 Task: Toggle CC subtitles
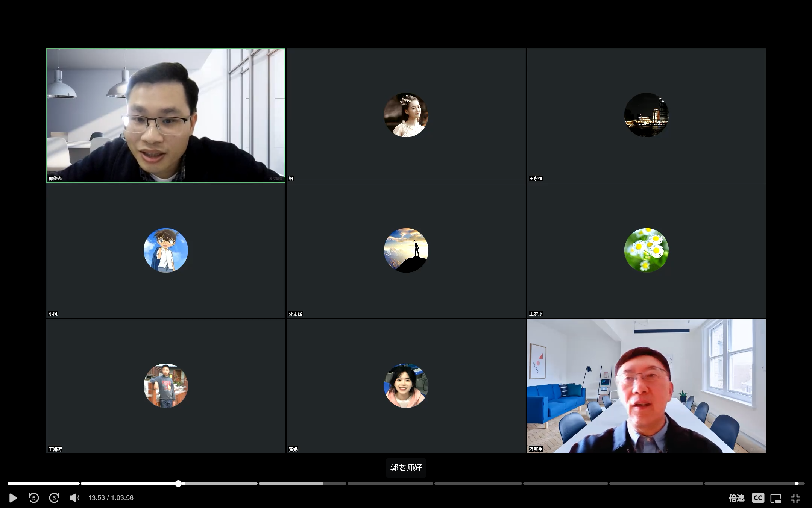pos(757,498)
